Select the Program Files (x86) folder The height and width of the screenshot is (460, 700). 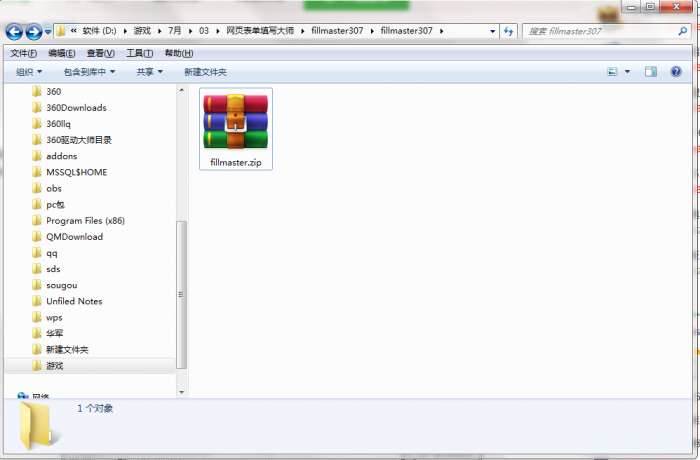click(x=85, y=221)
